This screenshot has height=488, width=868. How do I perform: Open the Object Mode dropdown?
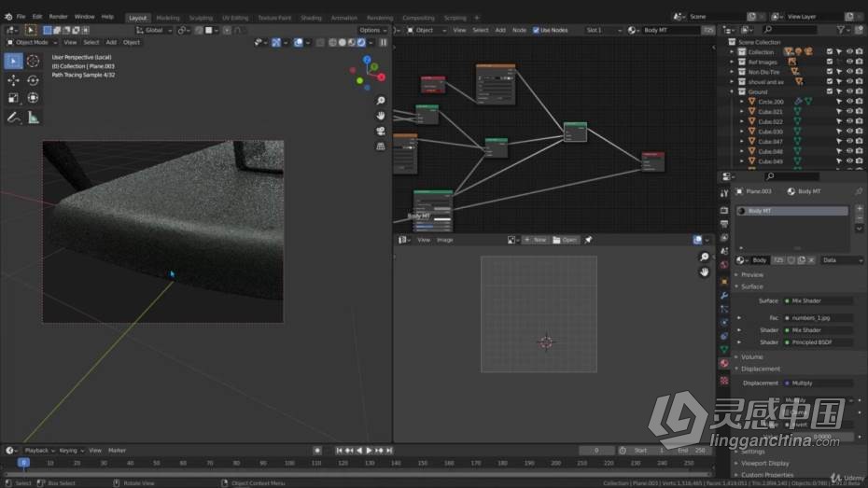(x=32, y=42)
